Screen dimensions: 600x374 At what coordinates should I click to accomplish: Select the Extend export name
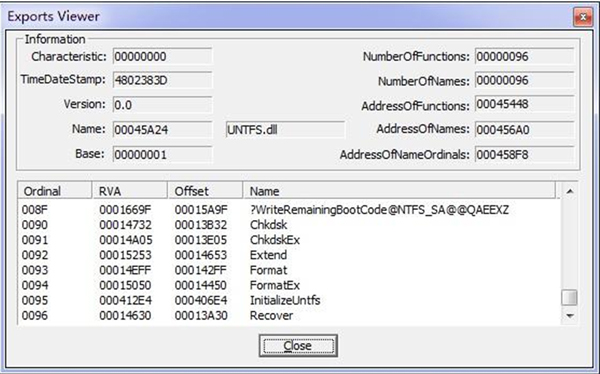(268, 255)
